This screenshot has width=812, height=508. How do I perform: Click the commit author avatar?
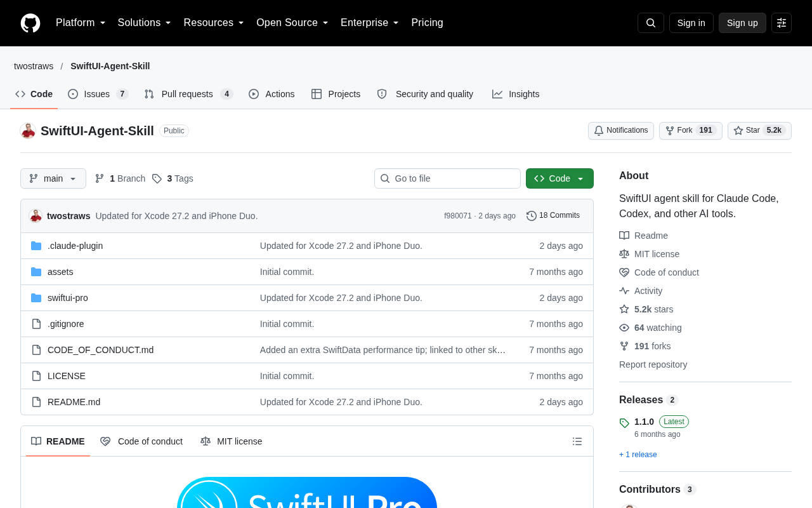[x=36, y=216]
